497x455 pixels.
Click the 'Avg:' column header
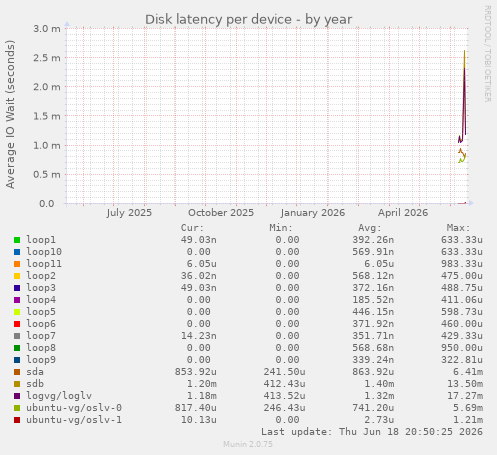point(370,228)
